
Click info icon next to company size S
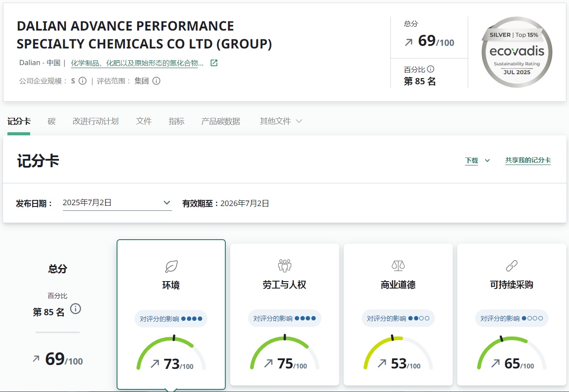click(83, 81)
